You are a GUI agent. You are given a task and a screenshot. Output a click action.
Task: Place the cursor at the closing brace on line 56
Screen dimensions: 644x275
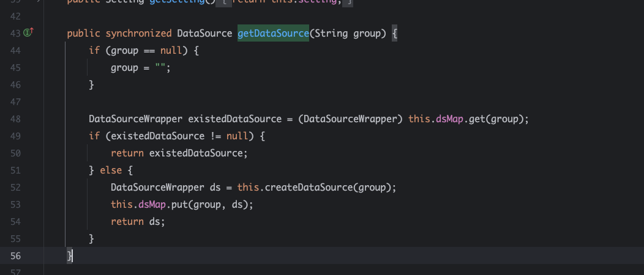[x=70, y=255]
